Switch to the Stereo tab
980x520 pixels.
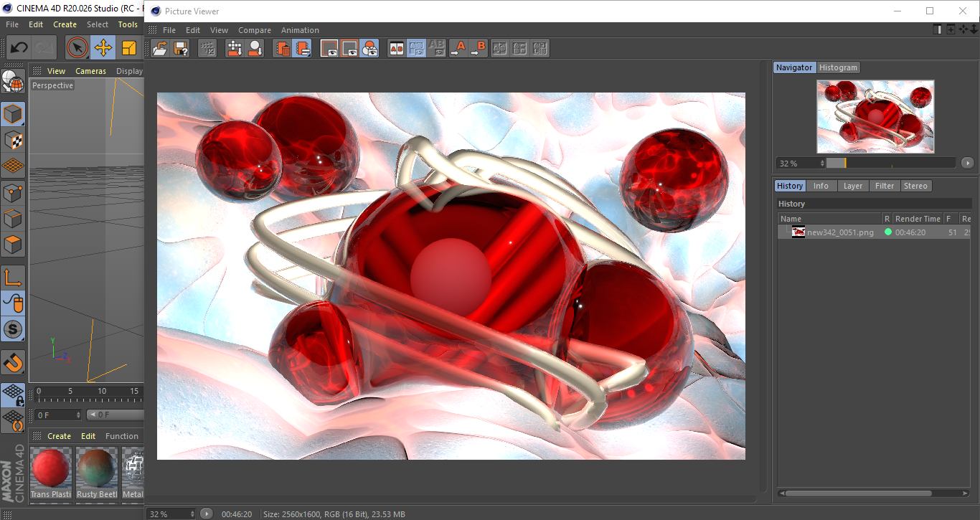915,186
